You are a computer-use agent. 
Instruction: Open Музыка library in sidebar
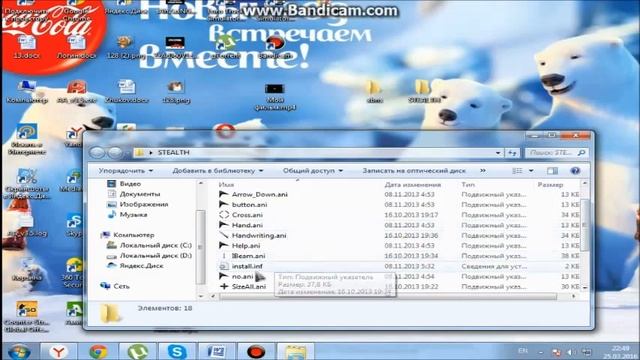tap(133, 214)
